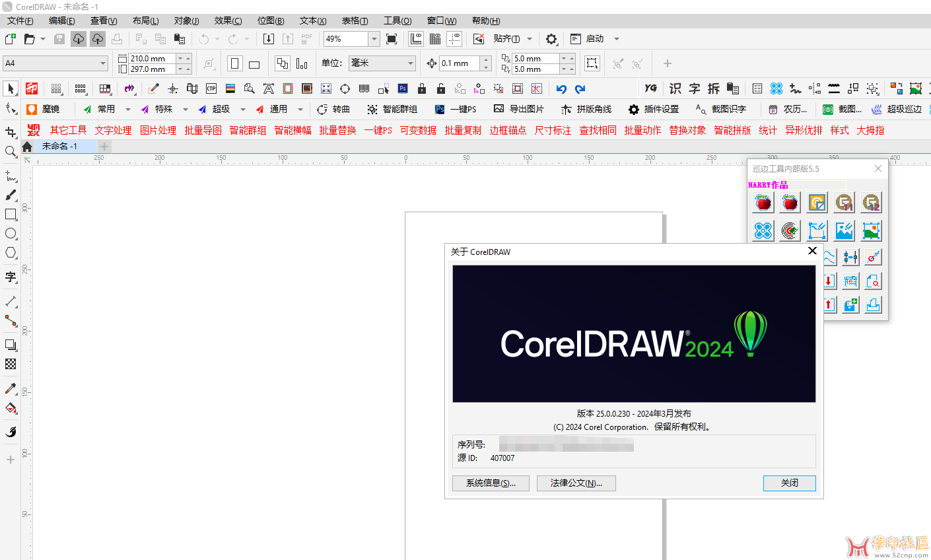Click the New document icon

click(x=11, y=39)
